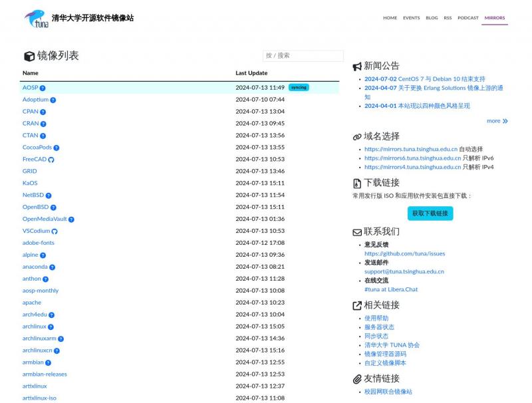The image size is (532, 403).
Task: Open the Adoptium mirror link
Action: (x=35, y=99)
